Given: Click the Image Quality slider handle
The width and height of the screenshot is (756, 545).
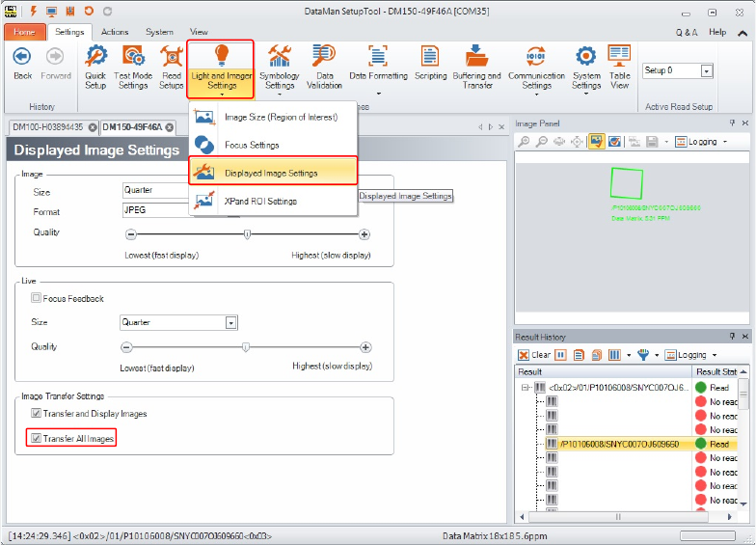Looking at the screenshot, I should point(247,234).
